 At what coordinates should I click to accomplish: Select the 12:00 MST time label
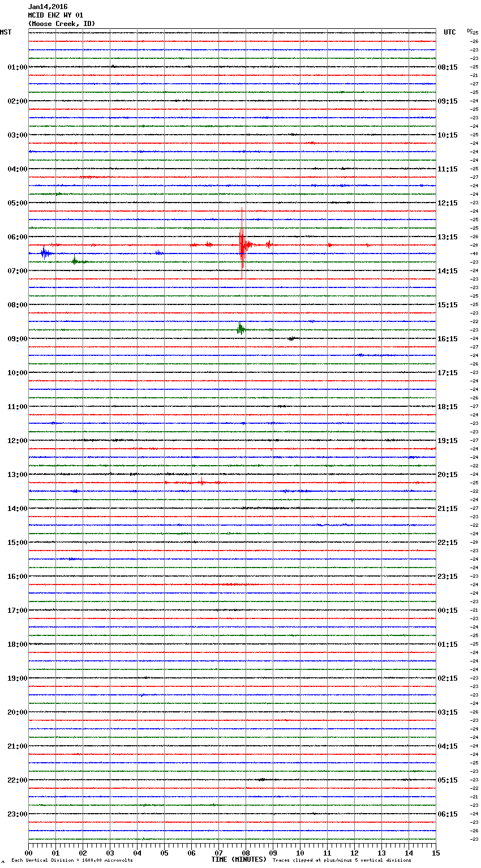point(18,441)
